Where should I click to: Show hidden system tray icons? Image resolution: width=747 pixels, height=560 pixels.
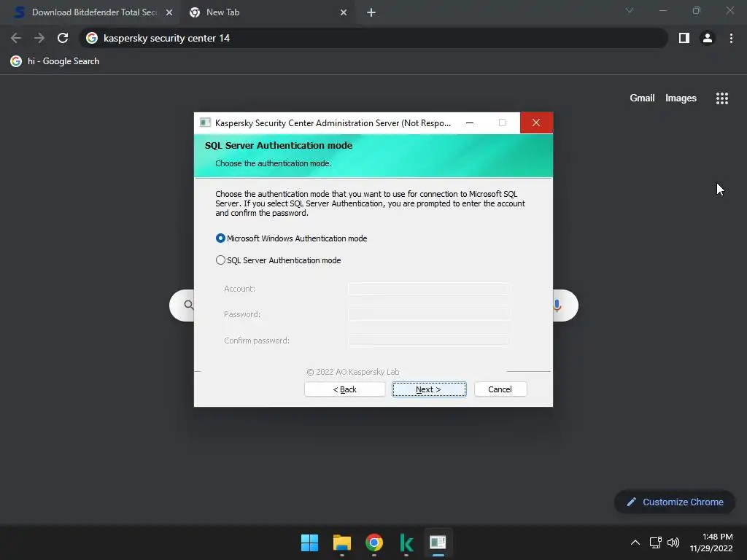635,542
